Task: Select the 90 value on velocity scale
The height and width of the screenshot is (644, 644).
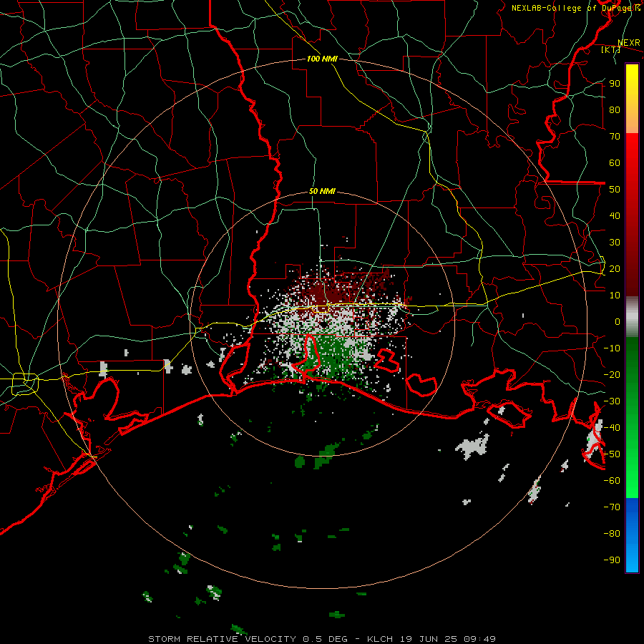Action: coord(615,84)
